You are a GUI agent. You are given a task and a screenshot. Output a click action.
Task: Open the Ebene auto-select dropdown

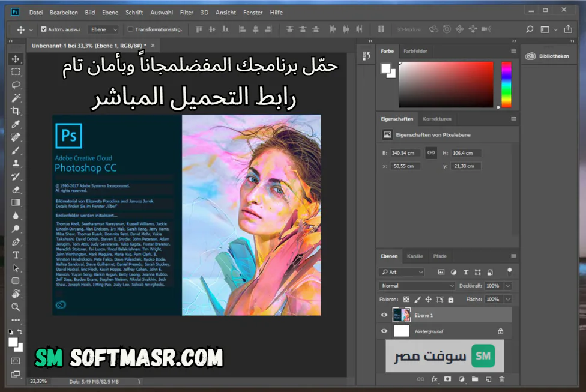point(103,29)
